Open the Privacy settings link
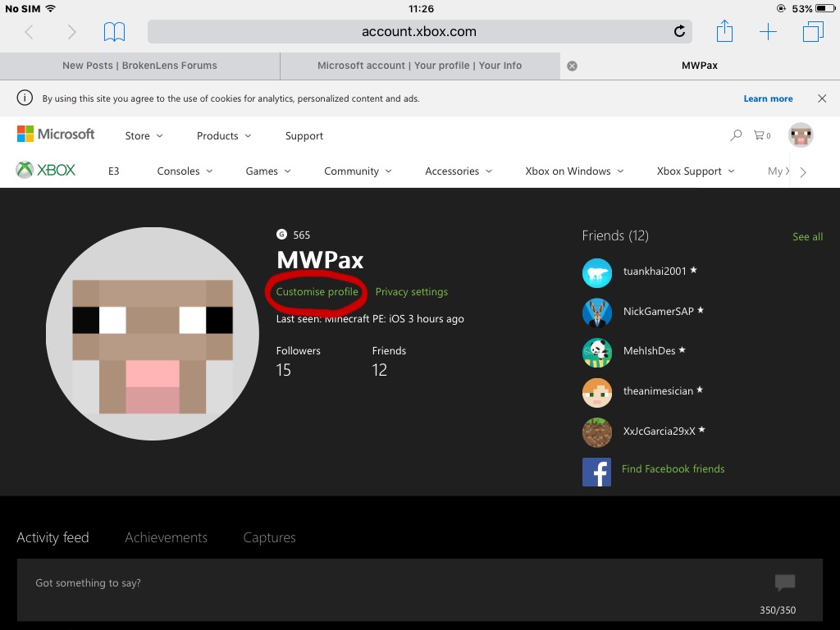The image size is (840, 630). 412,292
